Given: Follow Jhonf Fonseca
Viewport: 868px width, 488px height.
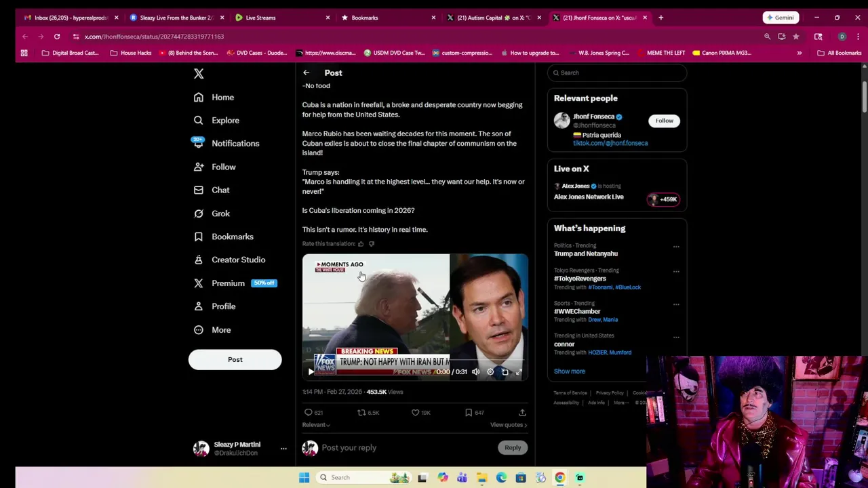Looking at the screenshot, I should [x=664, y=121].
